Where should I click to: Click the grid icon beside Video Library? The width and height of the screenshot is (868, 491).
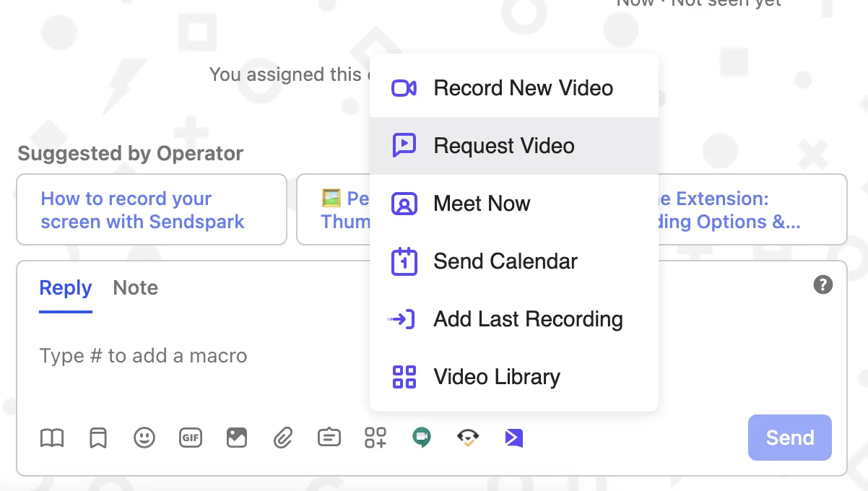404,377
